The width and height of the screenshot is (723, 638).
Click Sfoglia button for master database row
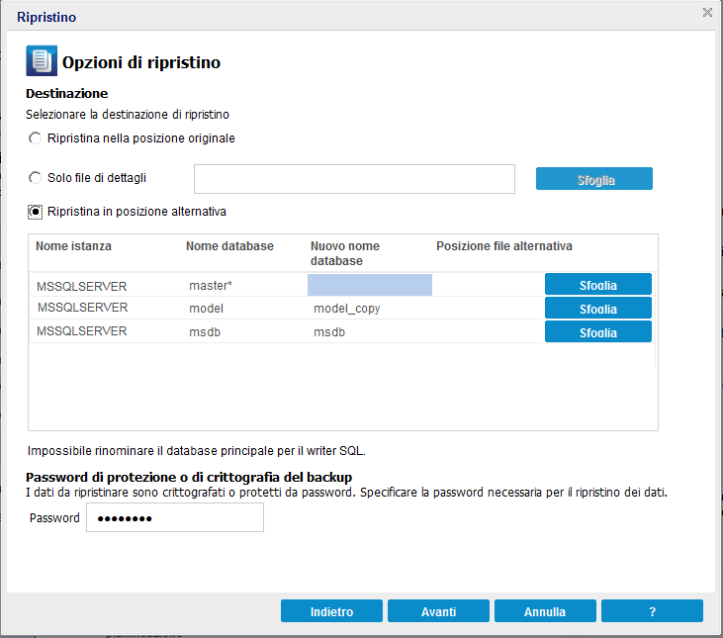point(598,285)
